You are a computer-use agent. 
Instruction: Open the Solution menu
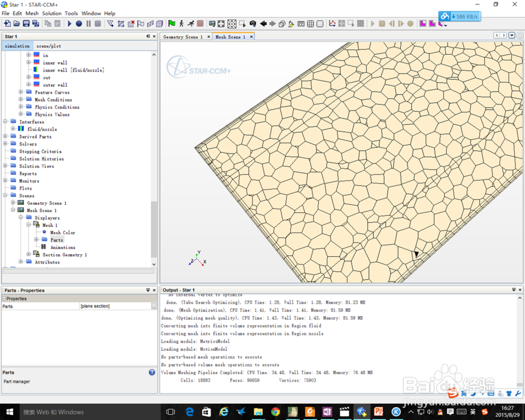pyautogui.click(x=51, y=14)
